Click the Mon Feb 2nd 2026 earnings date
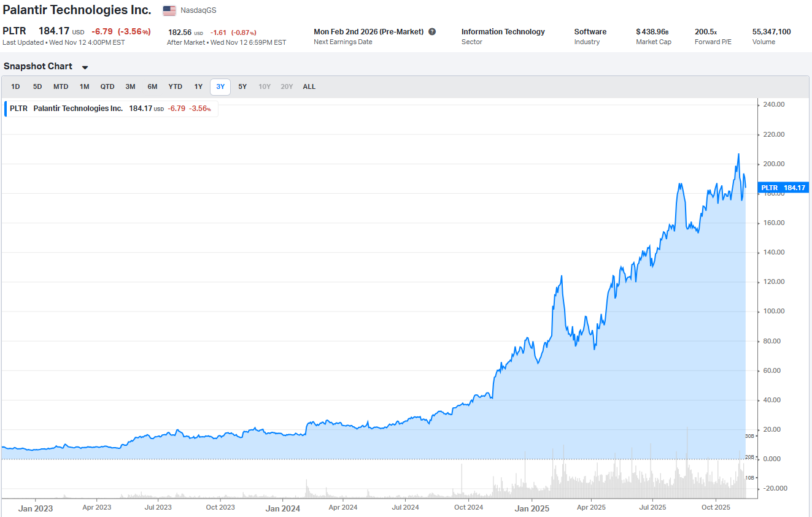The image size is (812, 517). point(369,31)
